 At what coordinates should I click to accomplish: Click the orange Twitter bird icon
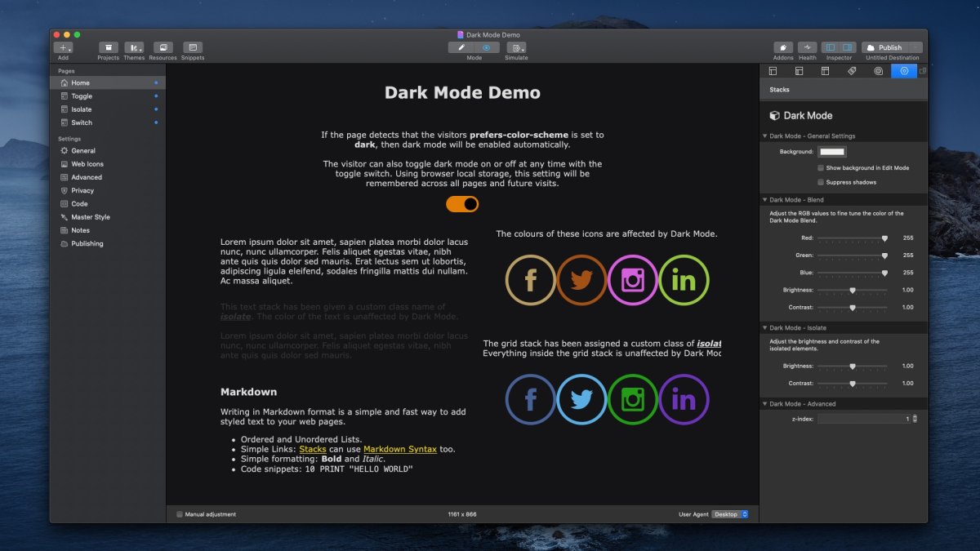point(581,280)
